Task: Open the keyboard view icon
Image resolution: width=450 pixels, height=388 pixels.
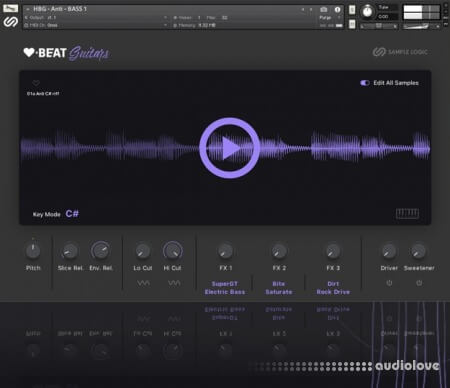Action: (407, 213)
